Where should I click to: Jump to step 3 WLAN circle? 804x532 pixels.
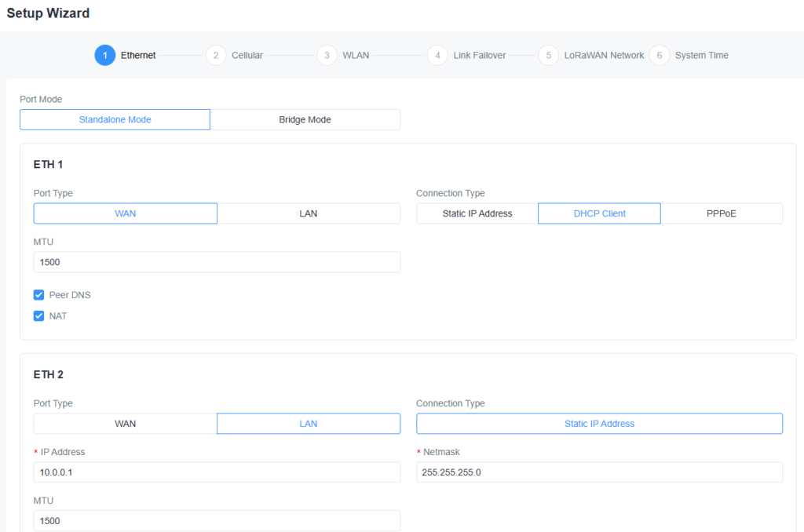[x=327, y=56]
